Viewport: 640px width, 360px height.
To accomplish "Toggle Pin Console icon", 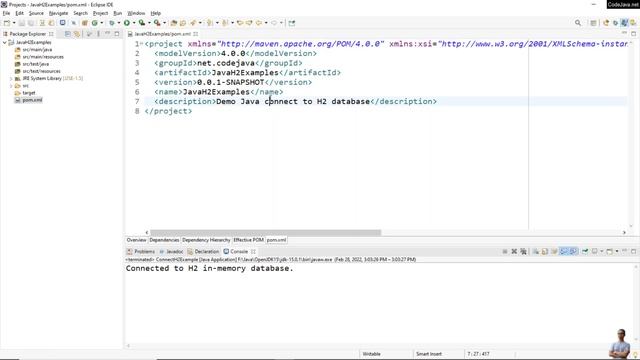I will (585, 251).
